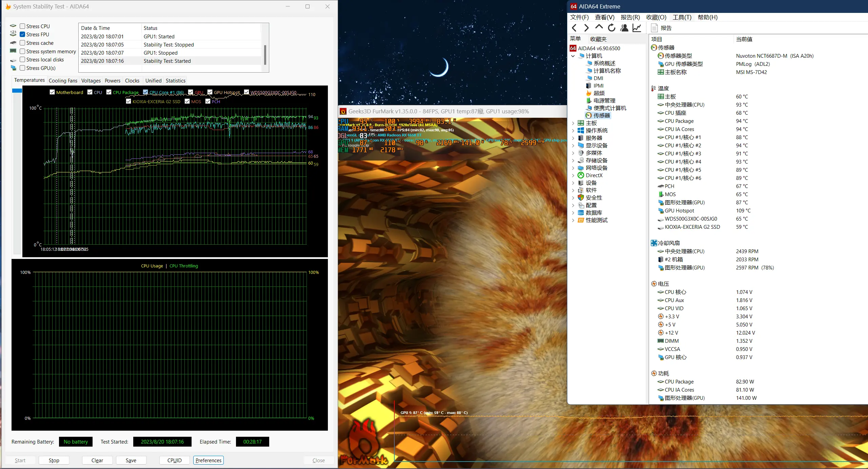Open the 文件(F) menu

coord(579,17)
